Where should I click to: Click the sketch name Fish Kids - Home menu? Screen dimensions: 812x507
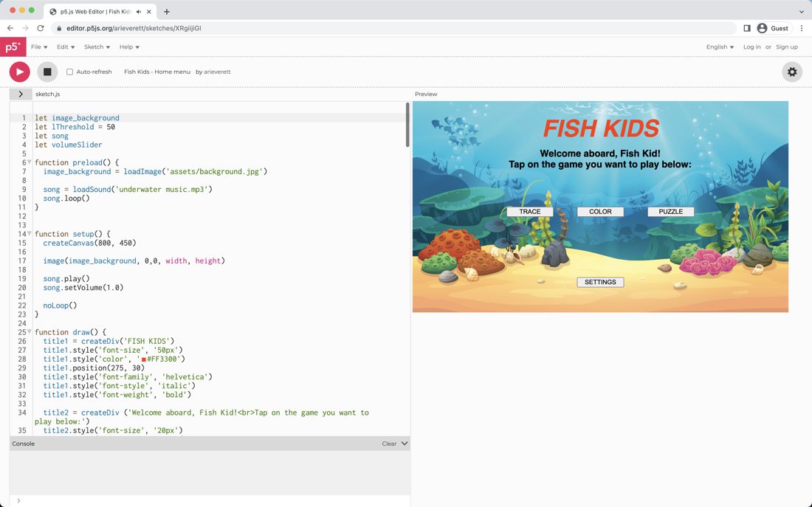pos(157,72)
